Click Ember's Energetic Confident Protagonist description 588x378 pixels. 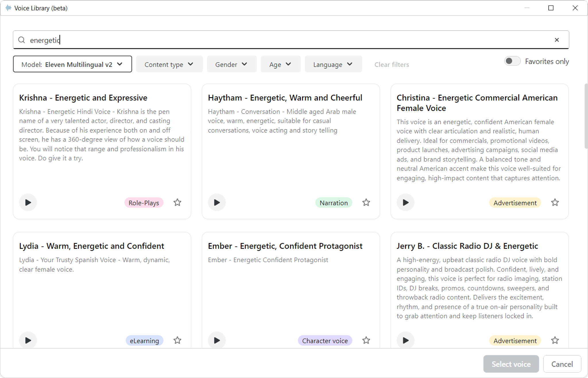(268, 260)
